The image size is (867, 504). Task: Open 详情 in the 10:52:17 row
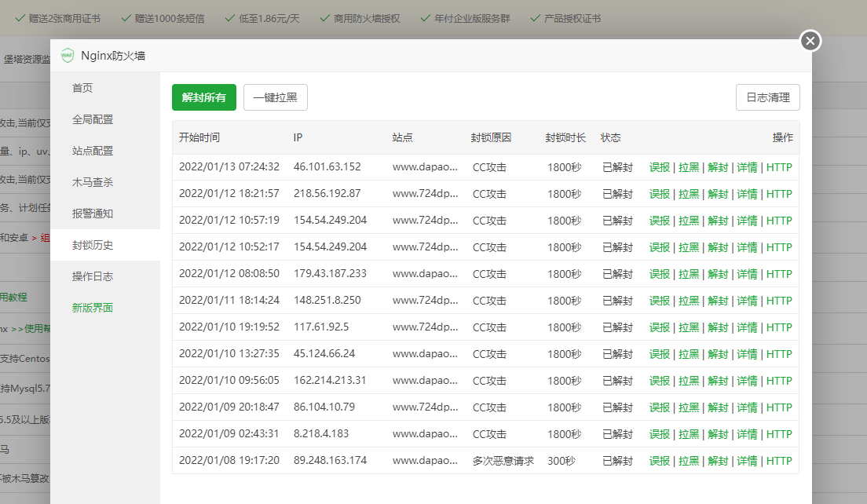point(747,247)
